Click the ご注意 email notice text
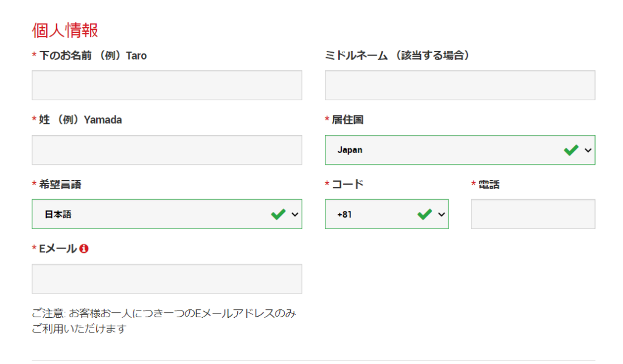This screenshot has height=364, width=623. tap(164, 321)
